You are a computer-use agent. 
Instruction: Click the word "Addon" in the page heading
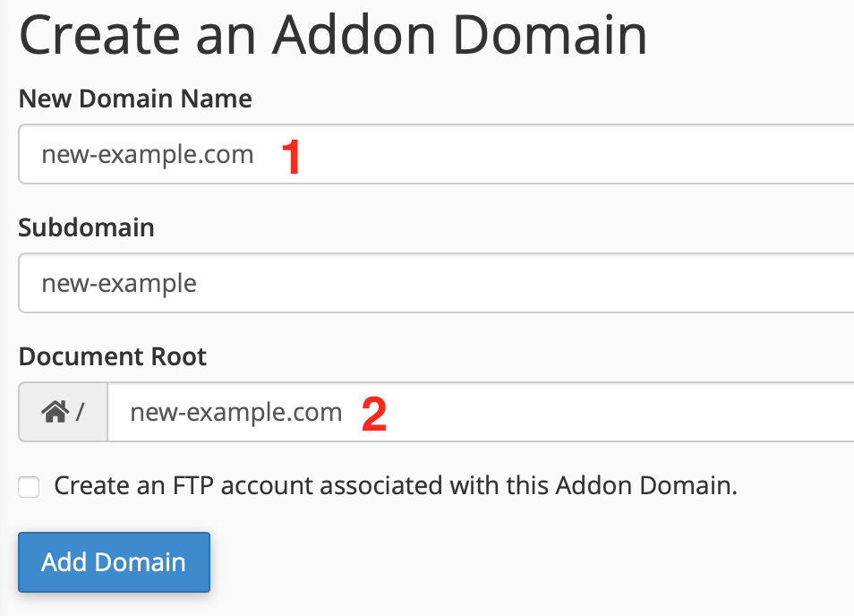tap(356, 37)
